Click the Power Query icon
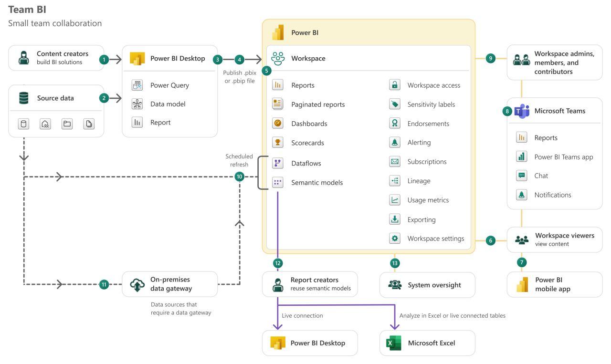611x364 pixels. 137,85
